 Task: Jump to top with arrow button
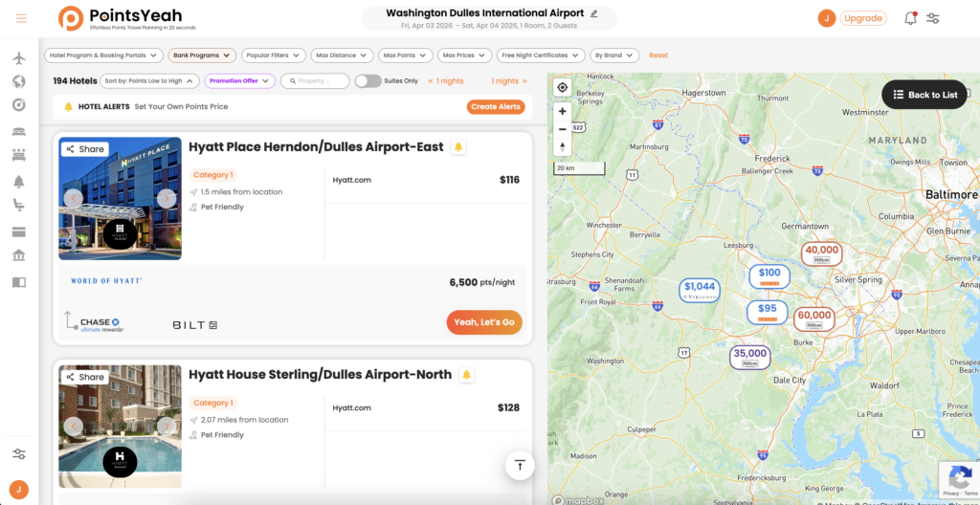click(x=520, y=465)
